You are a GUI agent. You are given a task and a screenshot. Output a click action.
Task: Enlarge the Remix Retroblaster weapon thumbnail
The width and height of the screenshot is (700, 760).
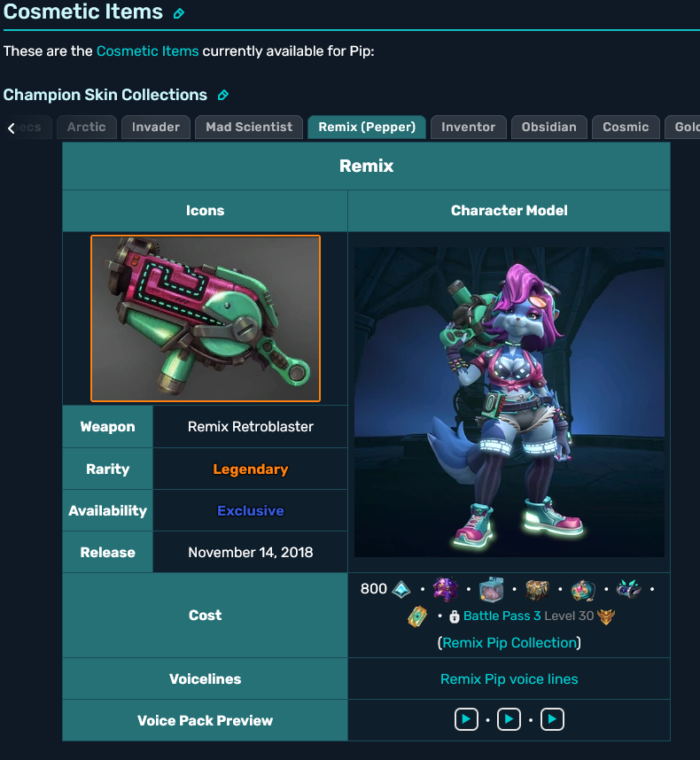(x=206, y=319)
